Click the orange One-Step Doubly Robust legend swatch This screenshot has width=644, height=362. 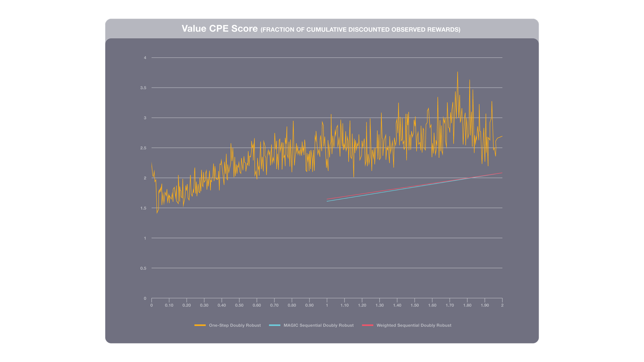[200, 325]
